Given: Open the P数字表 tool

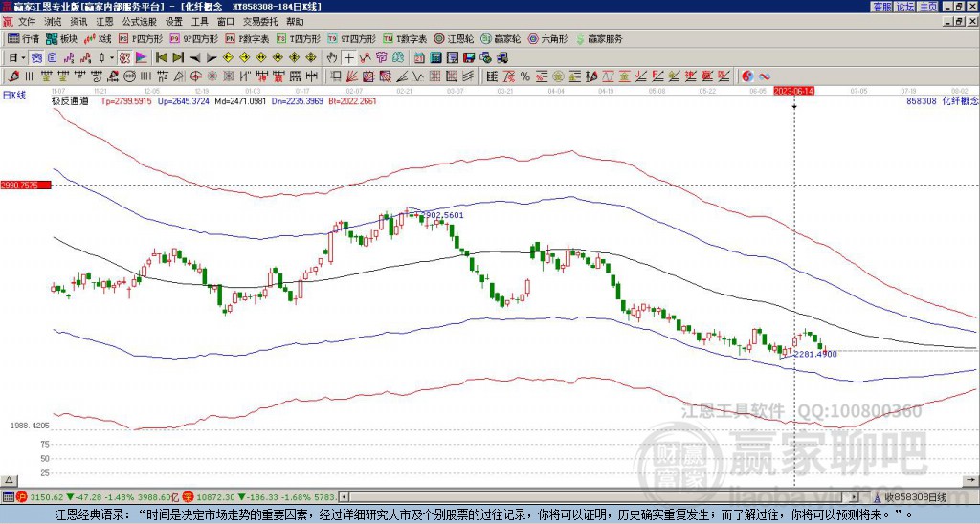Looking at the screenshot, I should tap(248, 38).
